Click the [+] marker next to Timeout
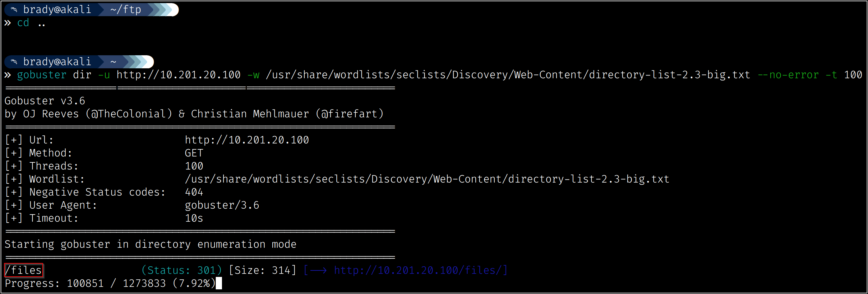Screen dimensions: 868x294 click(x=13, y=218)
